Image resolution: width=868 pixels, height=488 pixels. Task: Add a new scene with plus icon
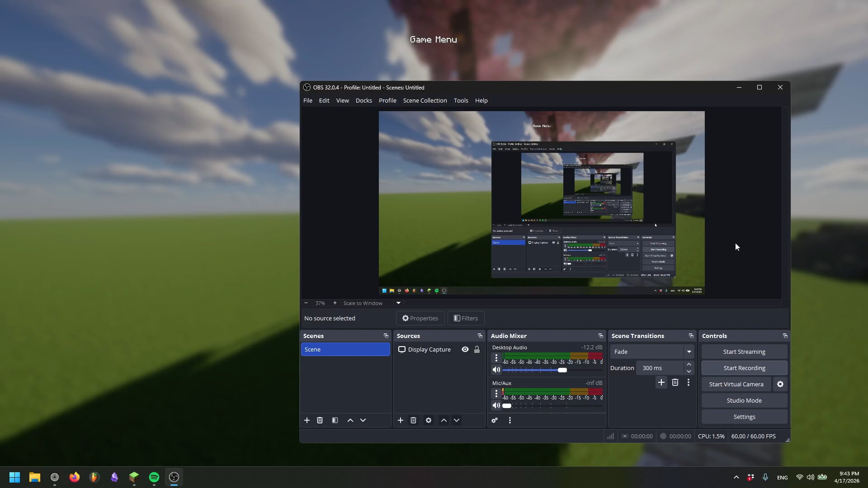click(x=307, y=420)
